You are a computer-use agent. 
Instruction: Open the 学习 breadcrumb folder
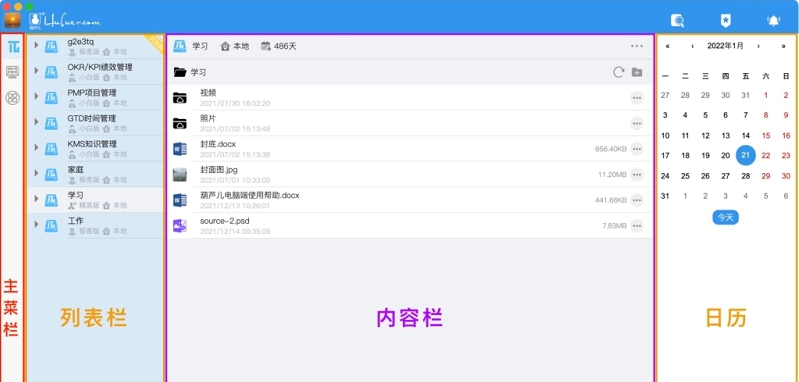[190, 72]
